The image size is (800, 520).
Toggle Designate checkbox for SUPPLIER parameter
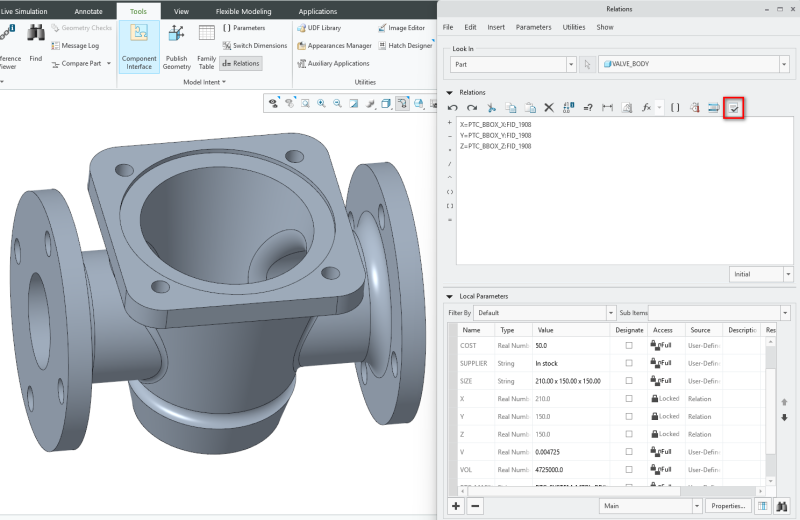629,363
